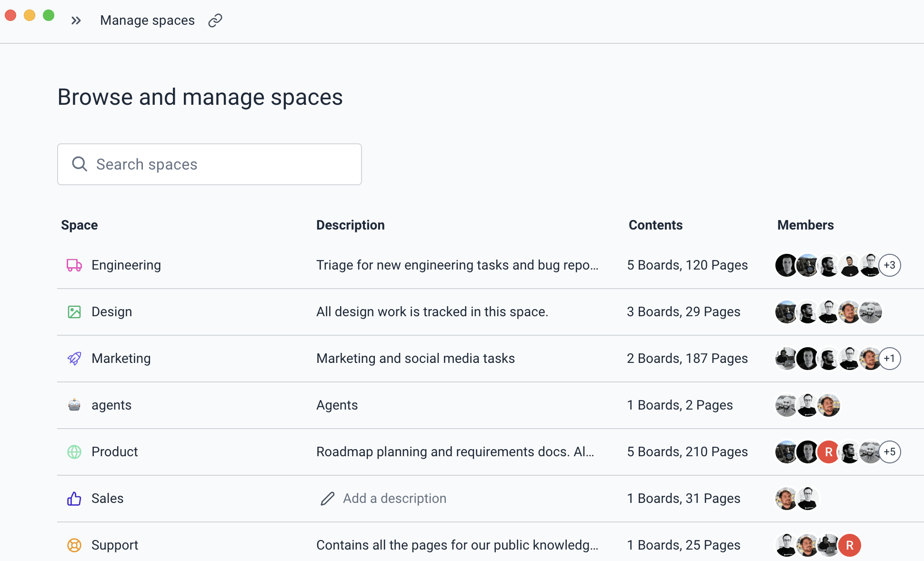The image size is (924, 561).
Task: Click the Product globe icon
Action: coord(74,452)
